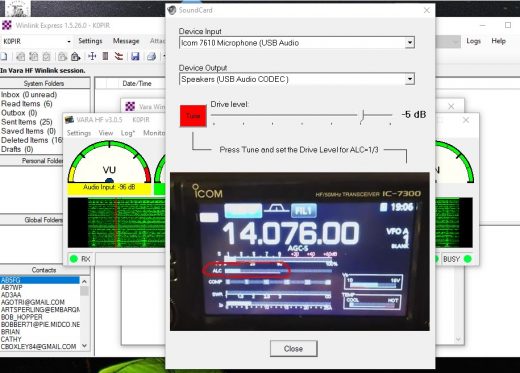Click the red double-chevron toolbar icon

tap(119, 56)
